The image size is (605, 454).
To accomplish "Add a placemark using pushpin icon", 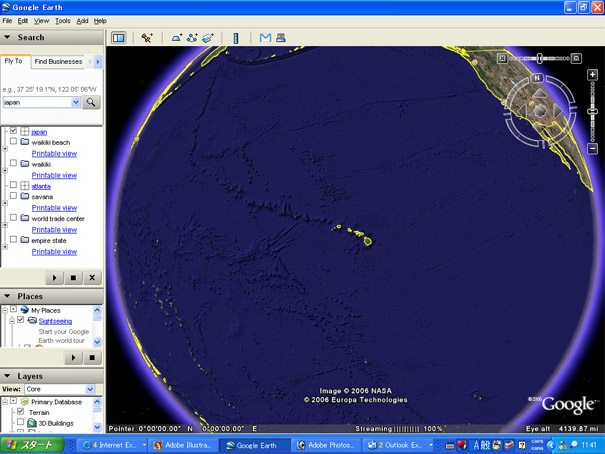I will click(147, 38).
